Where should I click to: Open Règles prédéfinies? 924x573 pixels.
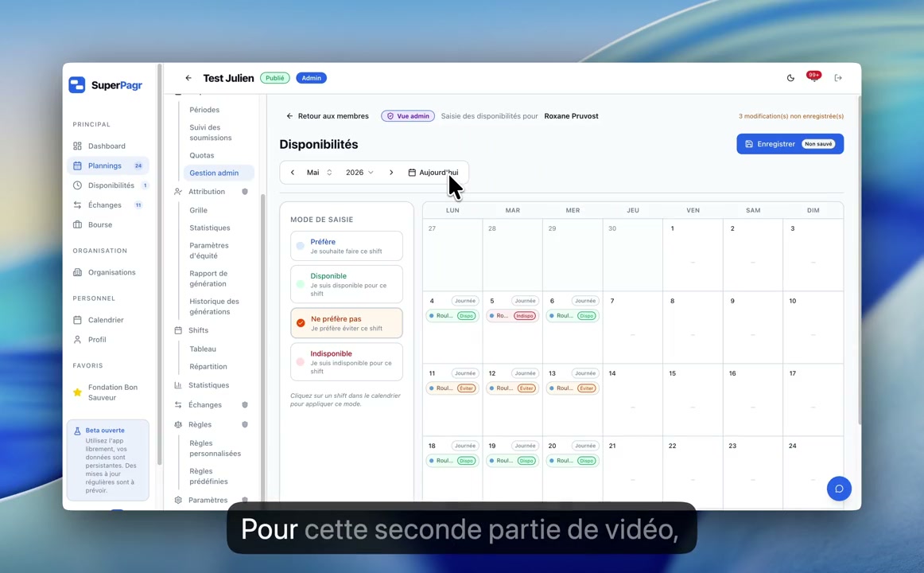coord(208,477)
